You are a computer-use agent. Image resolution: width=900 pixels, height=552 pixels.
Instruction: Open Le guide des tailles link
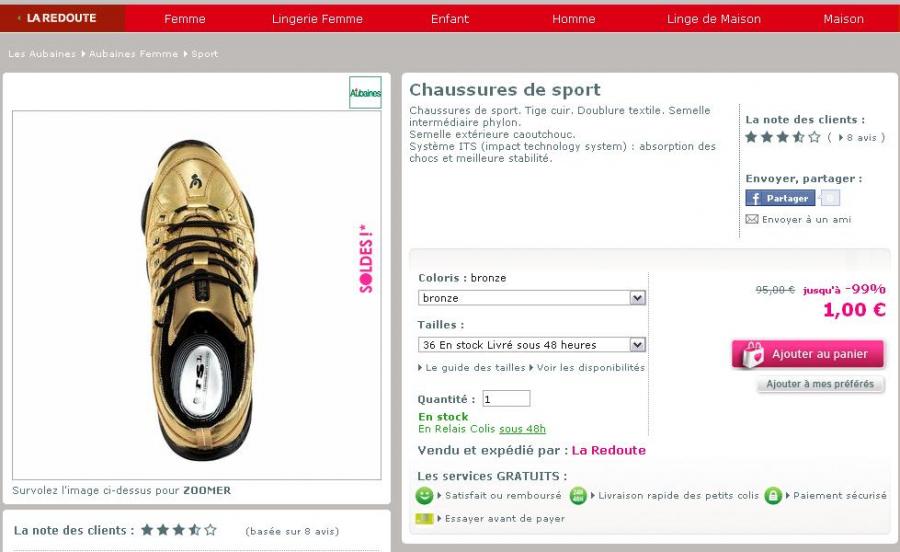pos(475,367)
